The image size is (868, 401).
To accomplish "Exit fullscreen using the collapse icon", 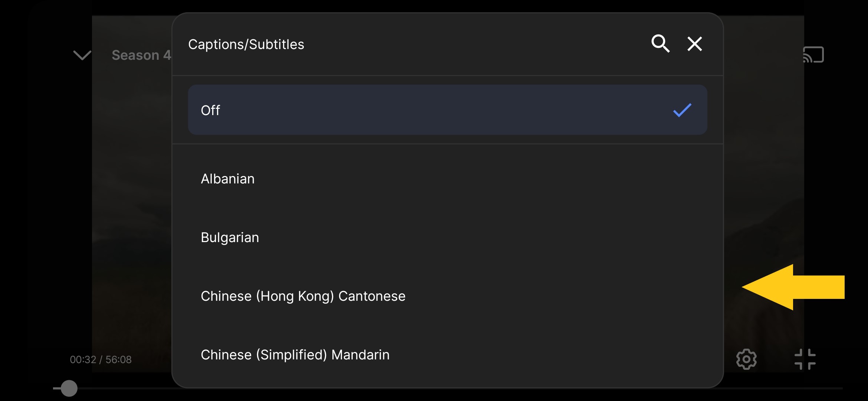I will pos(805,359).
